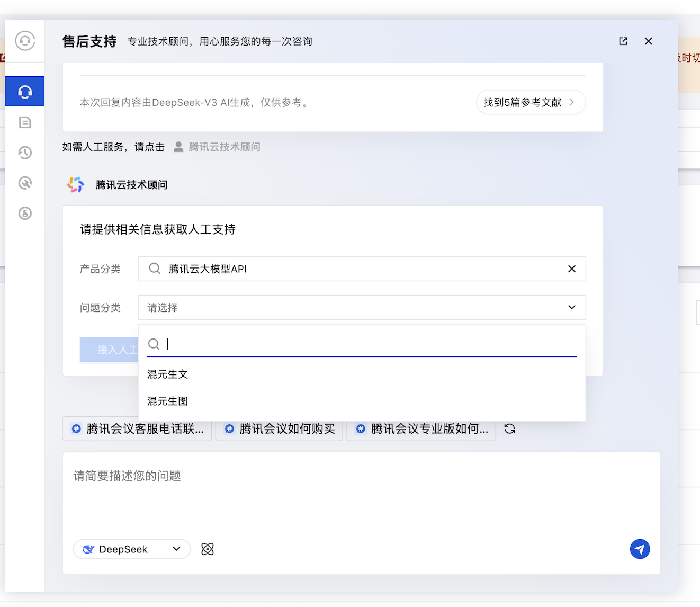Screen dimensions: 700x607
Task: Click suggestion 腾讯会议如何购买
Action: point(279,429)
